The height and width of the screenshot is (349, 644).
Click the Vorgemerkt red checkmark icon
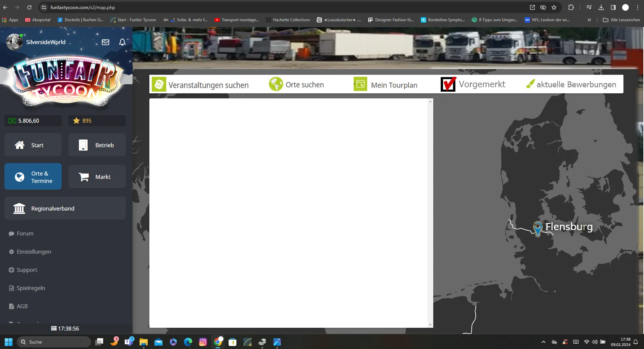click(x=448, y=84)
